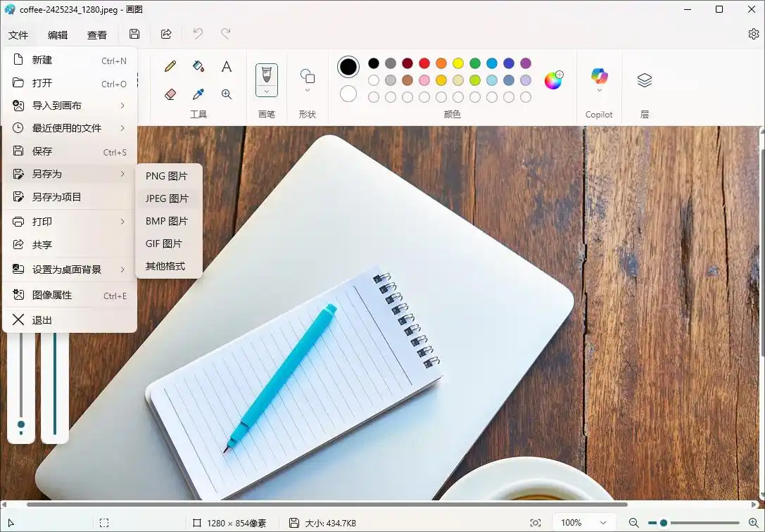Click the Redo arrow
This screenshot has height=532, width=765.
[225, 34]
